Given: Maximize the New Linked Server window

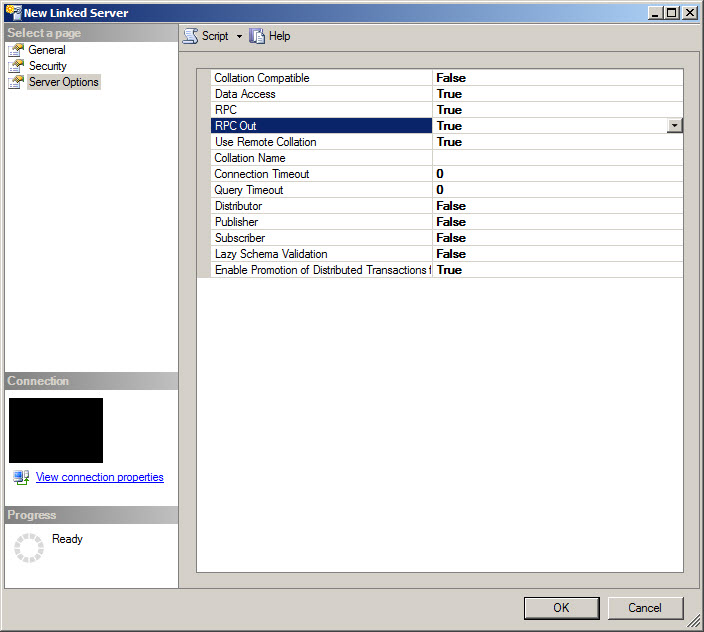Looking at the screenshot, I should [x=672, y=13].
